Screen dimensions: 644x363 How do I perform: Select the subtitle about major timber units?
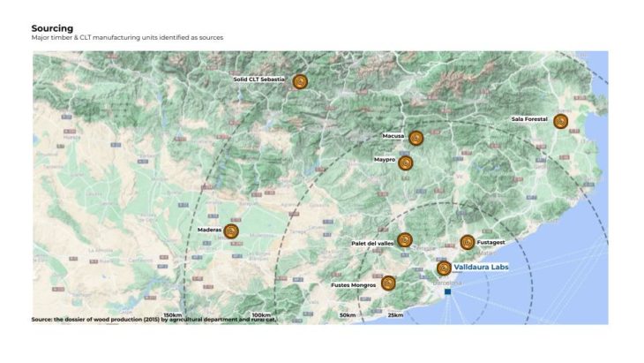127,38
